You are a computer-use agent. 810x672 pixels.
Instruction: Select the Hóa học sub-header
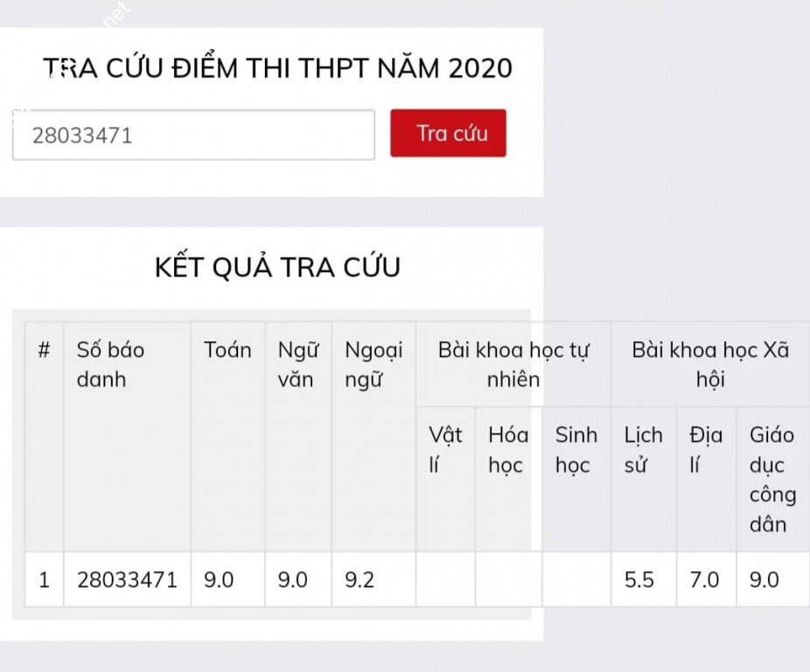click(507, 450)
